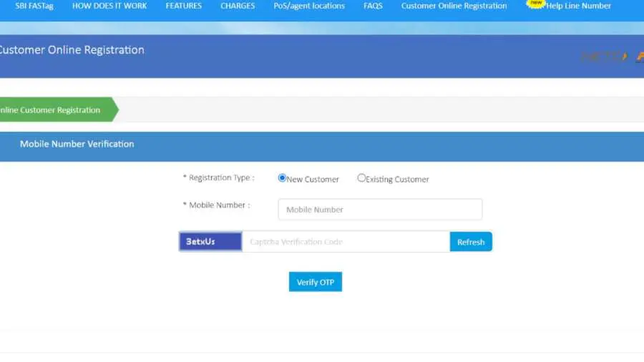Click the yellow new badge icon
This screenshot has height=362, width=644.
[535, 4]
